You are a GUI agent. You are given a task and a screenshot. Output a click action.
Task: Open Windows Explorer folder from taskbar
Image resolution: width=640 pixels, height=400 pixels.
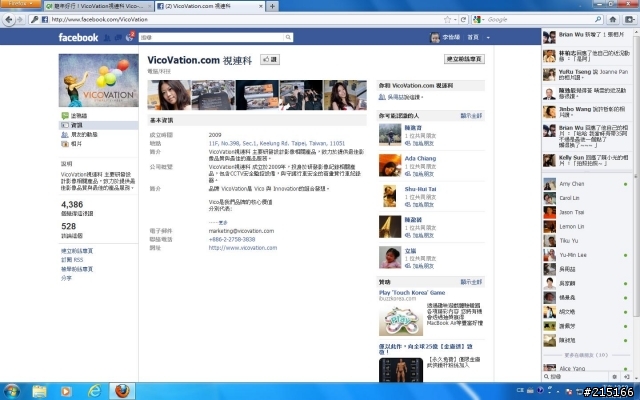[x=39, y=391]
